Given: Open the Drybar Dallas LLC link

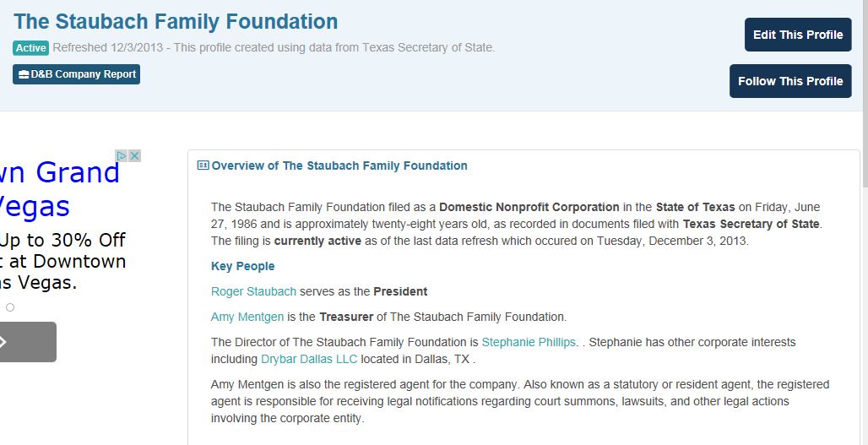Looking at the screenshot, I should pyautogui.click(x=309, y=359).
